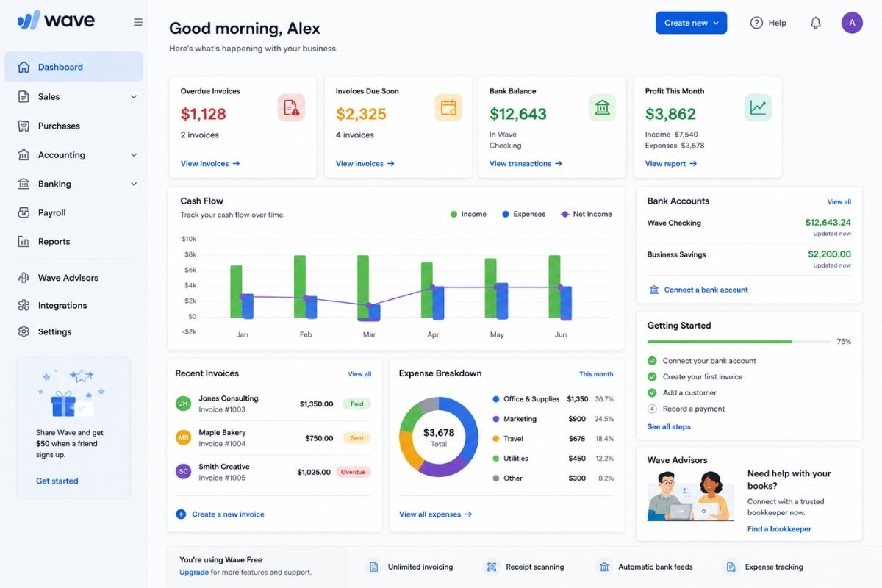Click the Getting Started progress bar

click(739, 342)
